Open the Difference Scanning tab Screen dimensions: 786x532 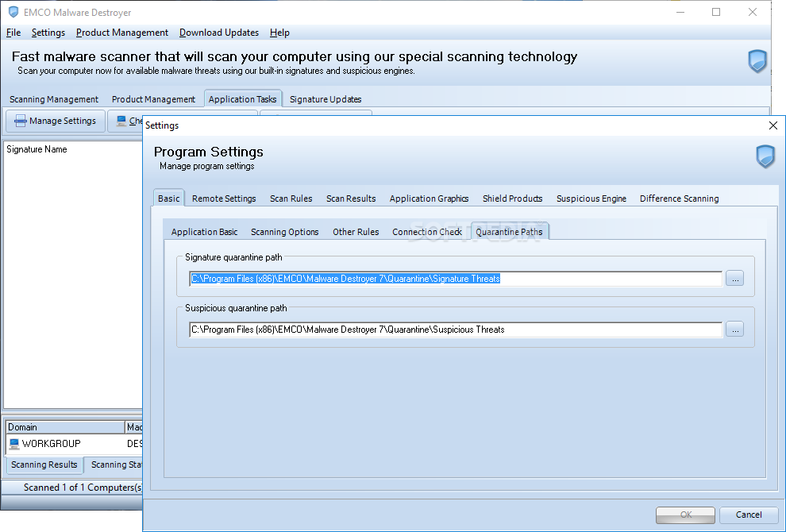tap(680, 199)
